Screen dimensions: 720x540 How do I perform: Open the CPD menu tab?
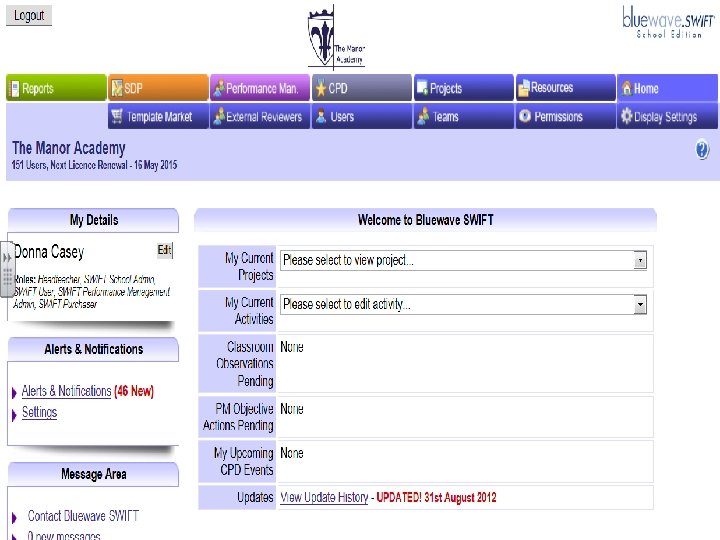pos(362,88)
